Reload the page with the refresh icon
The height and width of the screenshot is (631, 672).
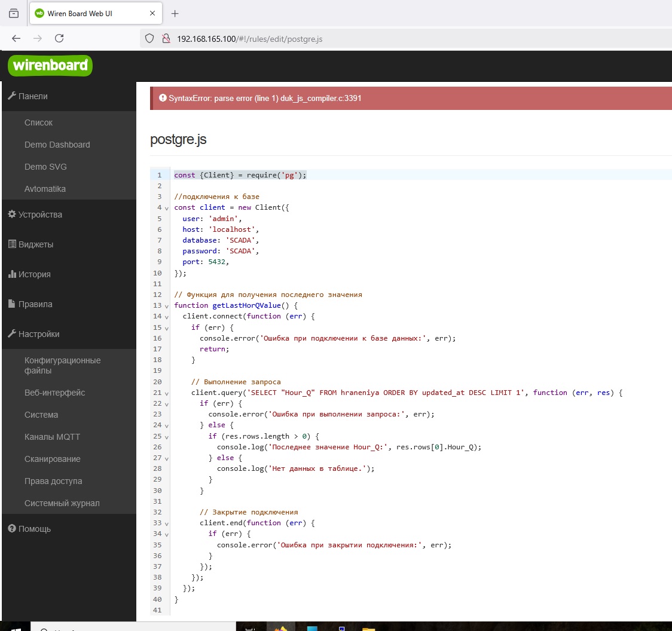59,39
